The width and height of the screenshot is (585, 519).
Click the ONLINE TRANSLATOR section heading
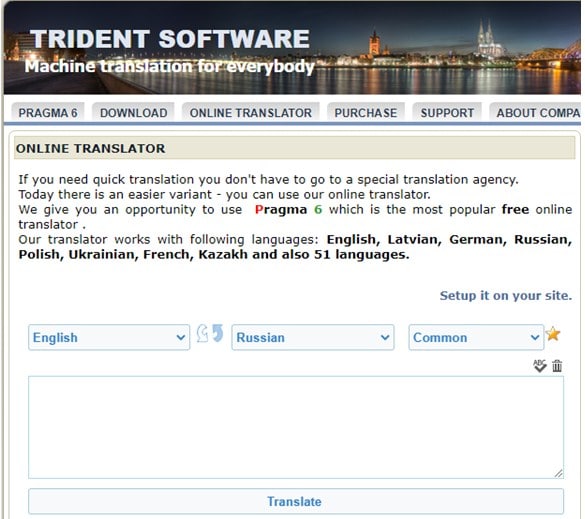click(90, 148)
